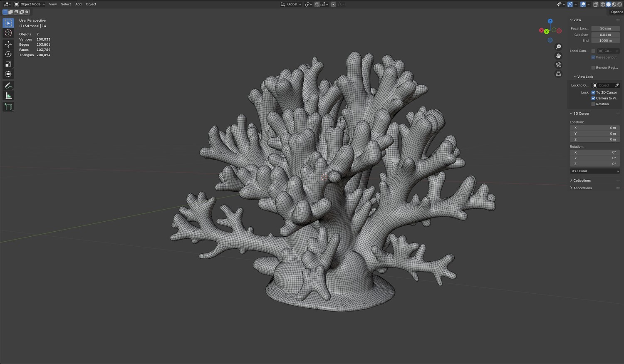Click the 3D Cursor Rotation Z field
The image size is (624, 364).
[x=595, y=164]
